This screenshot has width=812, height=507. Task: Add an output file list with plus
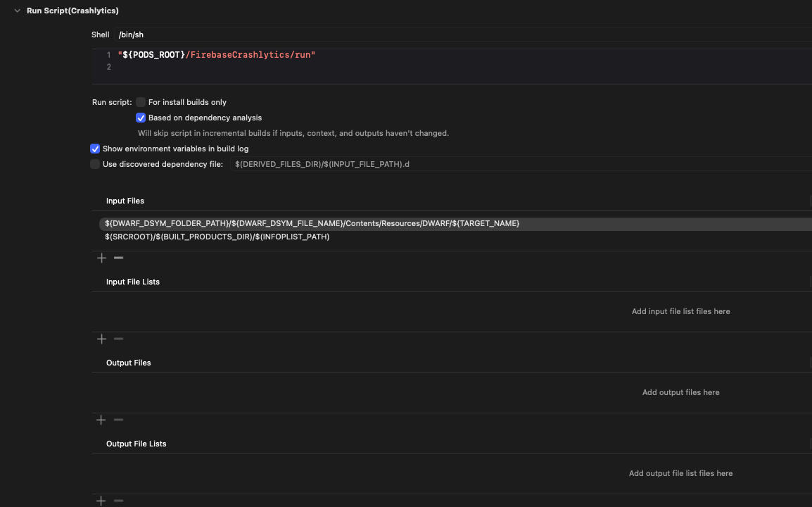coord(101,501)
